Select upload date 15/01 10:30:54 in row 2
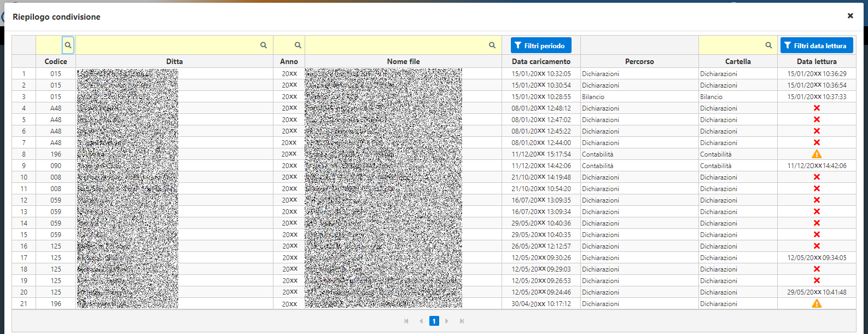Image resolution: width=868 pixels, height=334 pixels. click(541, 85)
